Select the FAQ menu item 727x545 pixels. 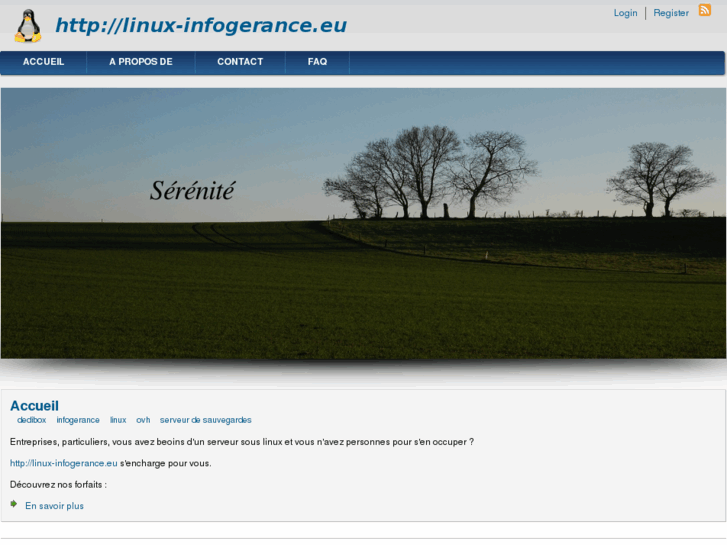318,62
